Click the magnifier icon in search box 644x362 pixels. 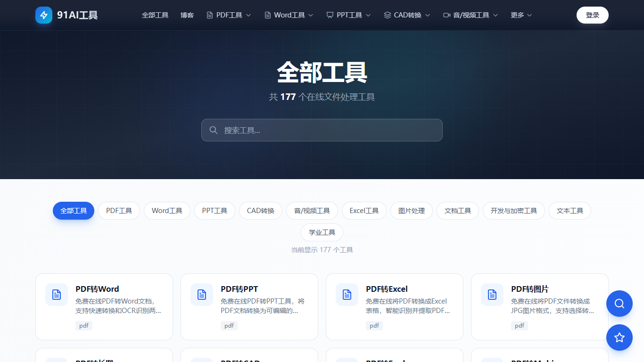[214, 130]
